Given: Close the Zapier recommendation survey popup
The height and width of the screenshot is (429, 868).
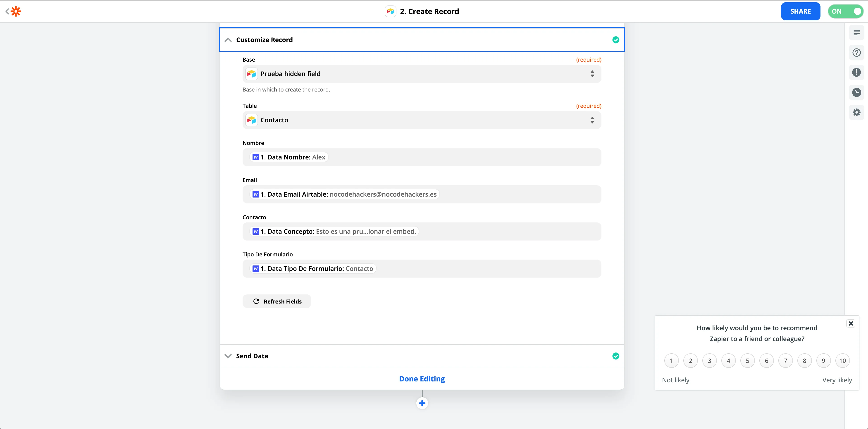Looking at the screenshot, I should 851,323.
